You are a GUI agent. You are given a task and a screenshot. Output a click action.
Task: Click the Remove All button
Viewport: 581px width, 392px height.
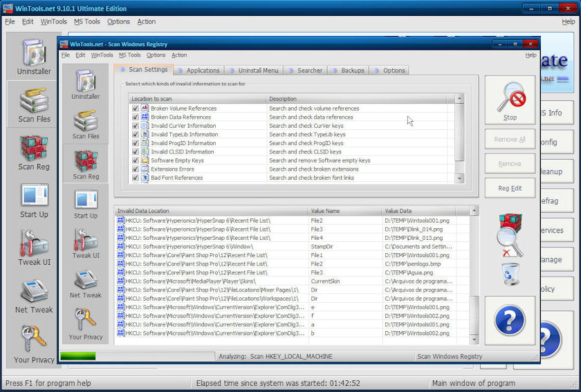pyautogui.click(x=510, y=140)
